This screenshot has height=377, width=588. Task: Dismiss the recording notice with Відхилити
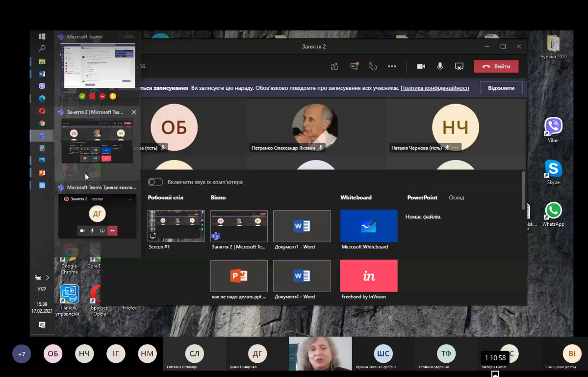[501, 88]
